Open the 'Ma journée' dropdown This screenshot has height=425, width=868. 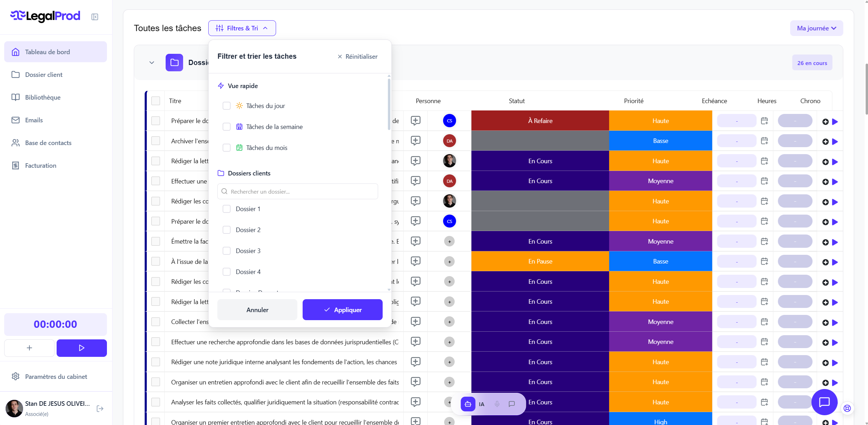816,28
